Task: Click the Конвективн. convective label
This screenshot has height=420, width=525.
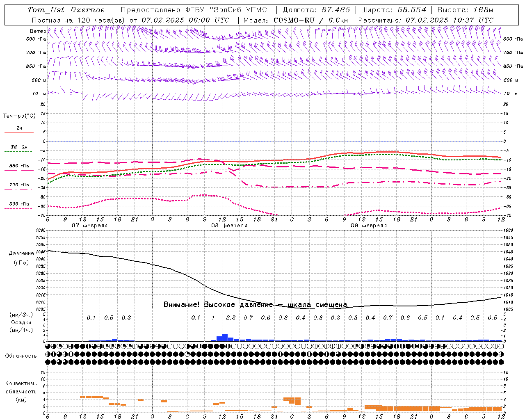Action: [21, 383]
